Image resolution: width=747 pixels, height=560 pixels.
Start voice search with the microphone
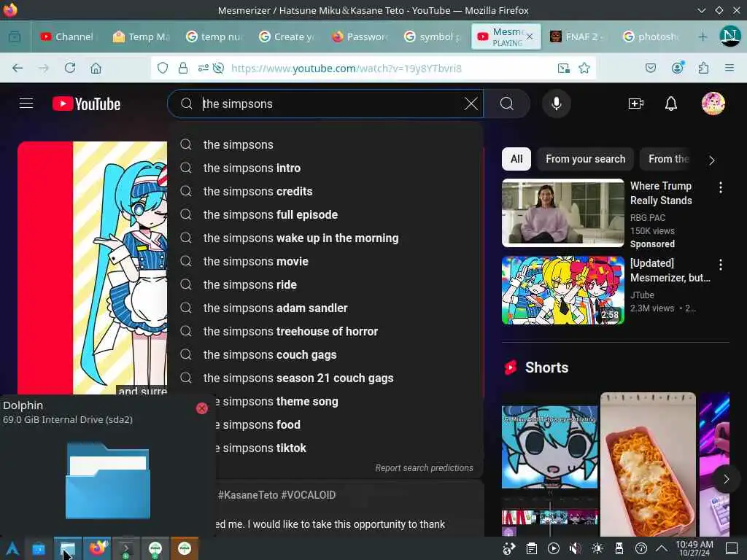[556, 104]
